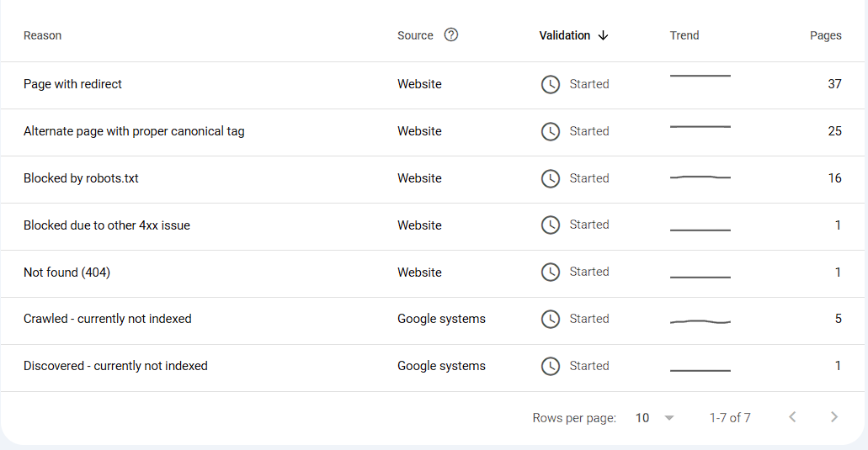The height and width of the screenshot is (450, 868).
Task: Click the Reason column header
Action: (x=42, y=35)
